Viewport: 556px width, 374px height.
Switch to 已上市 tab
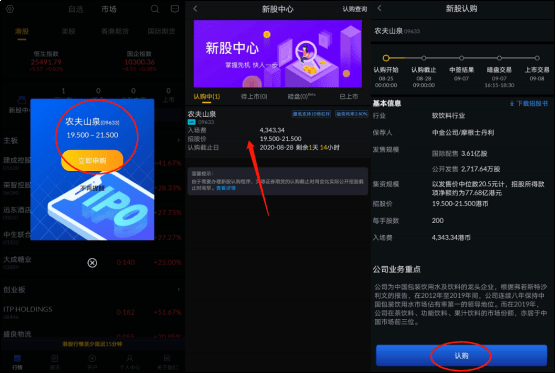tap(349, 96)
